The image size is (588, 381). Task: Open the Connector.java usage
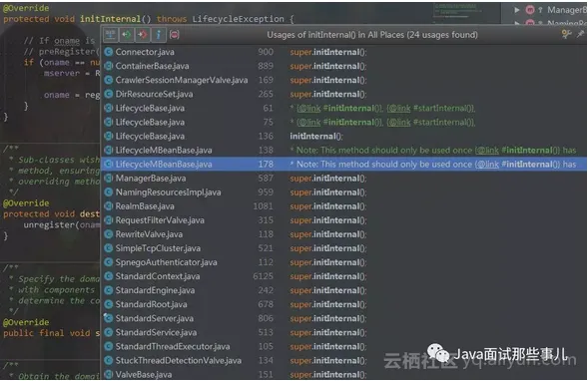(343, 52)
